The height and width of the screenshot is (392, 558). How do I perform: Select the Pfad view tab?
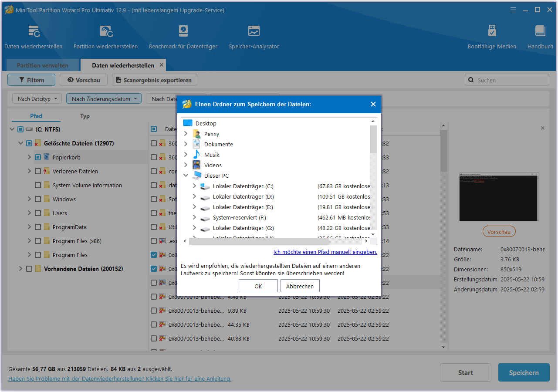(36, 116)
